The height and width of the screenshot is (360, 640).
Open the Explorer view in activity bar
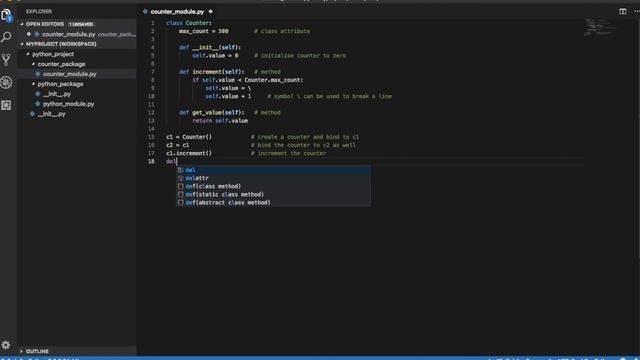(7, 15)
